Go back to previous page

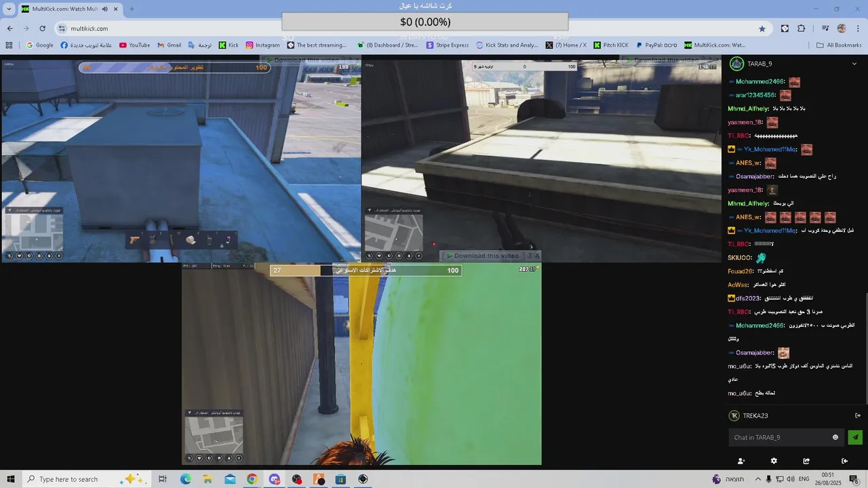[x=10, y=28]
